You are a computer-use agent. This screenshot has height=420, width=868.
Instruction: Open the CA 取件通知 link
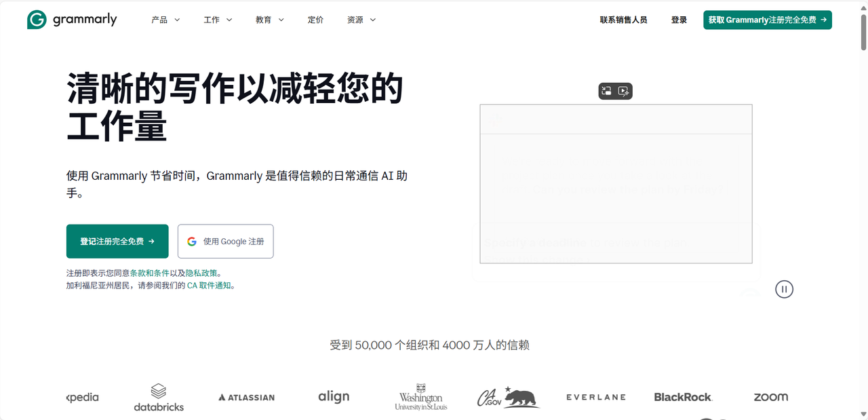(209, 286)
